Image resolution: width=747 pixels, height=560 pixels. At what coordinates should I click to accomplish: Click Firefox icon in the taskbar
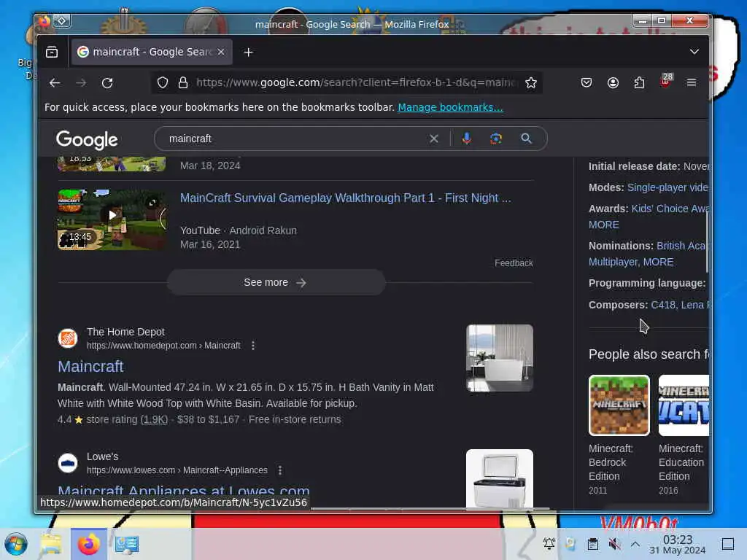[x=88, y=544]
